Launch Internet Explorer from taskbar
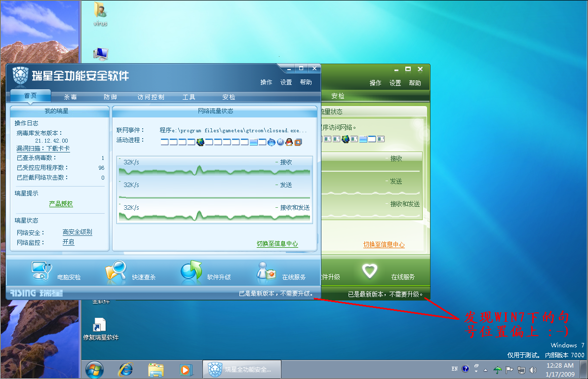The height and width of the screenshot is (379, 588). (x=125, y=370)
